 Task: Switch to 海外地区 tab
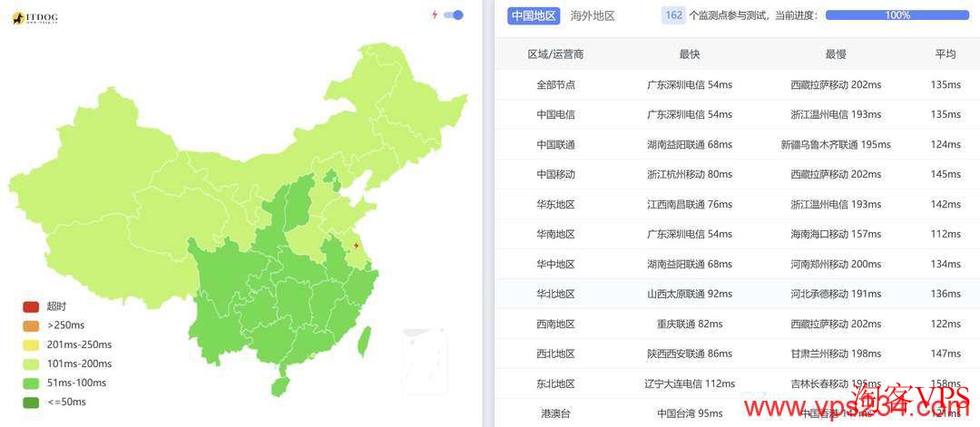pos(593,15)
